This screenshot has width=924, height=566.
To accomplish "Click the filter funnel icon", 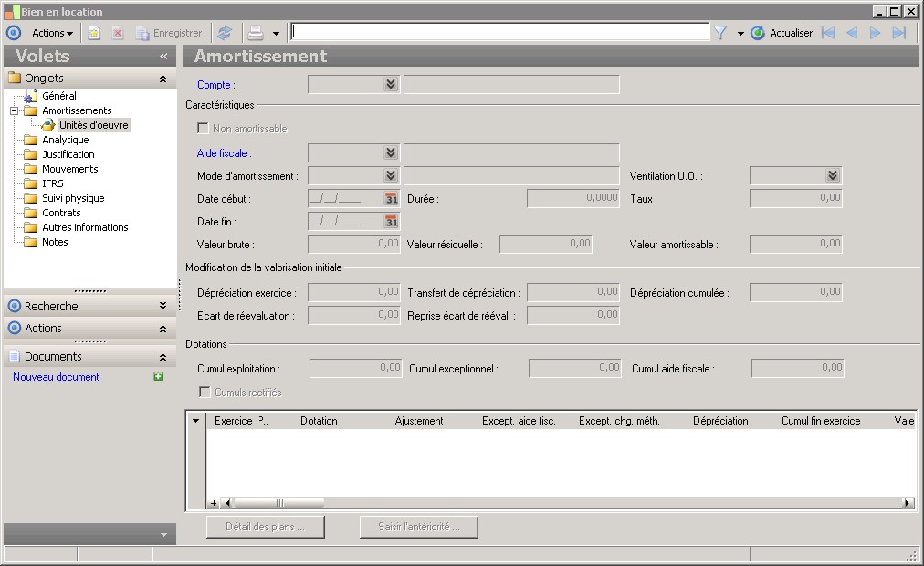I will [x=719, y=33].
